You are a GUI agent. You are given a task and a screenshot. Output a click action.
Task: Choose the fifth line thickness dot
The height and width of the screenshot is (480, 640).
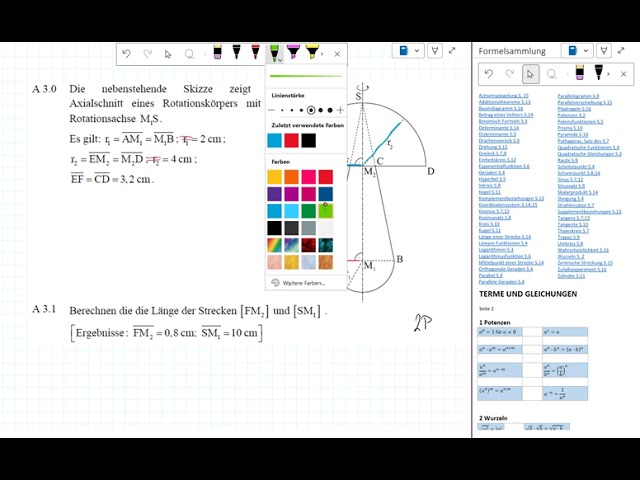point(320,110)
